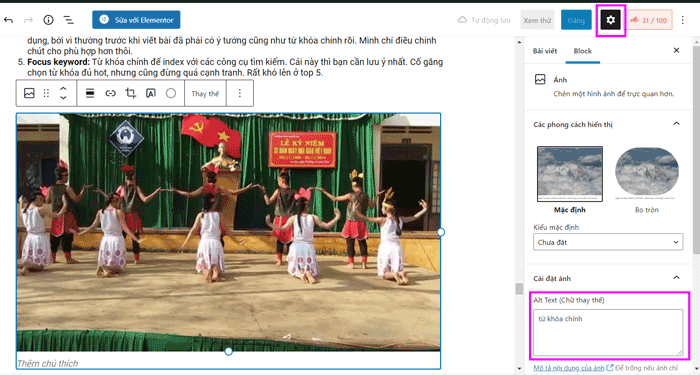Change the image block type icon
700x375 pixels.
coord(29,93)
